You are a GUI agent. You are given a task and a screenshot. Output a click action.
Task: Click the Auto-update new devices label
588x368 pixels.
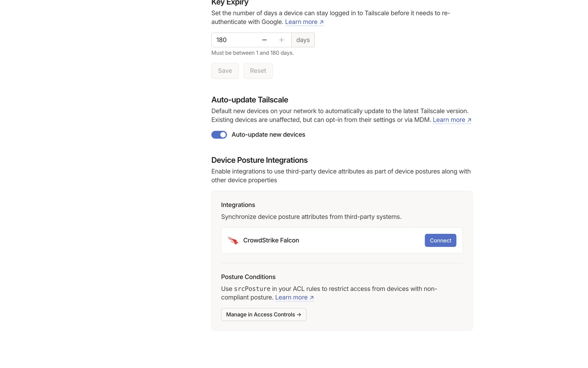(268, 135)
